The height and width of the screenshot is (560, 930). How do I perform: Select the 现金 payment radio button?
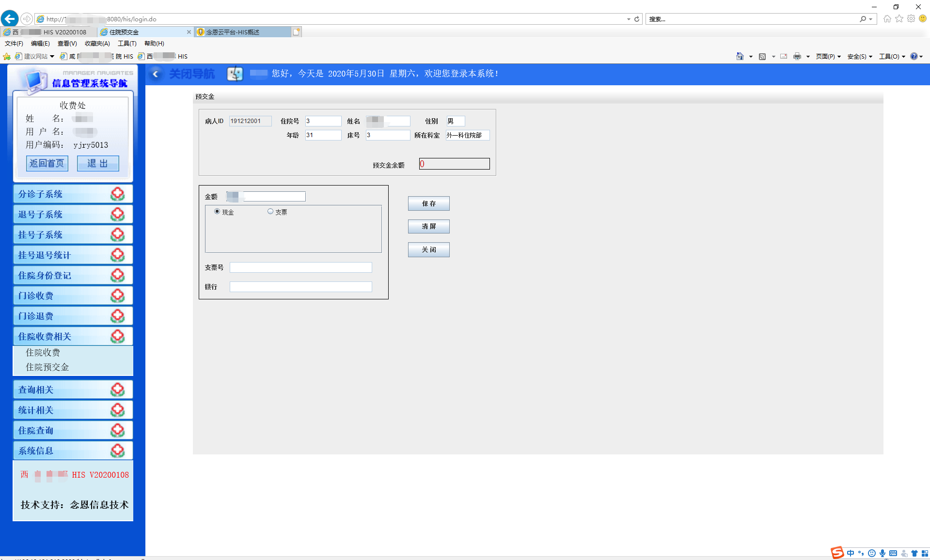coord(217,212)
